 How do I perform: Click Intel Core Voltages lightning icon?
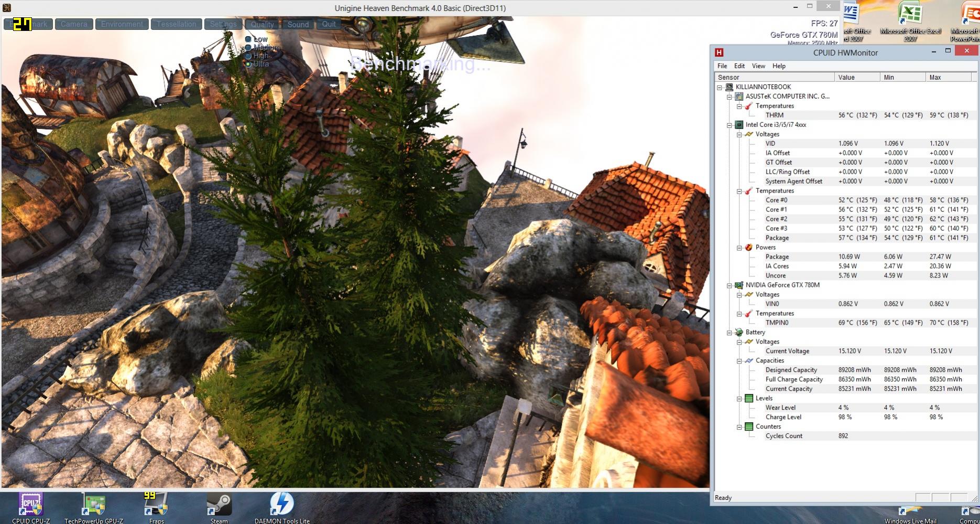[749, 134]
